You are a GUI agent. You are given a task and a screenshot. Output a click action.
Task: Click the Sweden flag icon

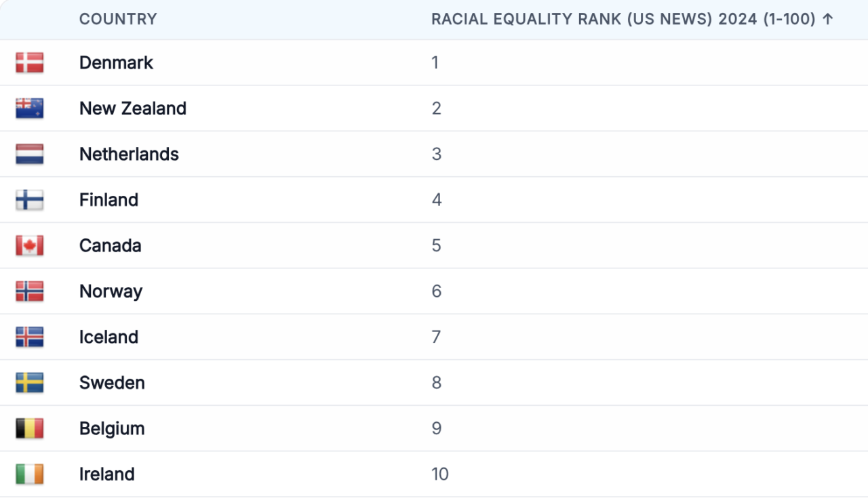[x=30, y=383]
